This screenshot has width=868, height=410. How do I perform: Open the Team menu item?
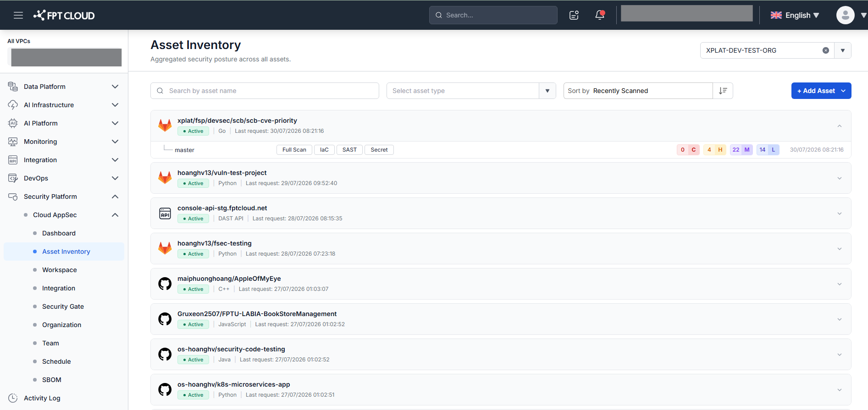50,343
